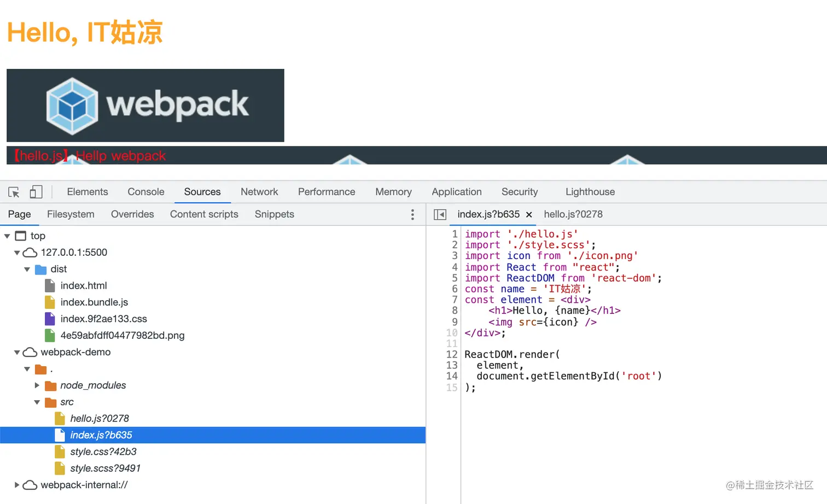Screen dimensions: 827x504
Task: Select the Page navigator tab
Action: [20, 214]
